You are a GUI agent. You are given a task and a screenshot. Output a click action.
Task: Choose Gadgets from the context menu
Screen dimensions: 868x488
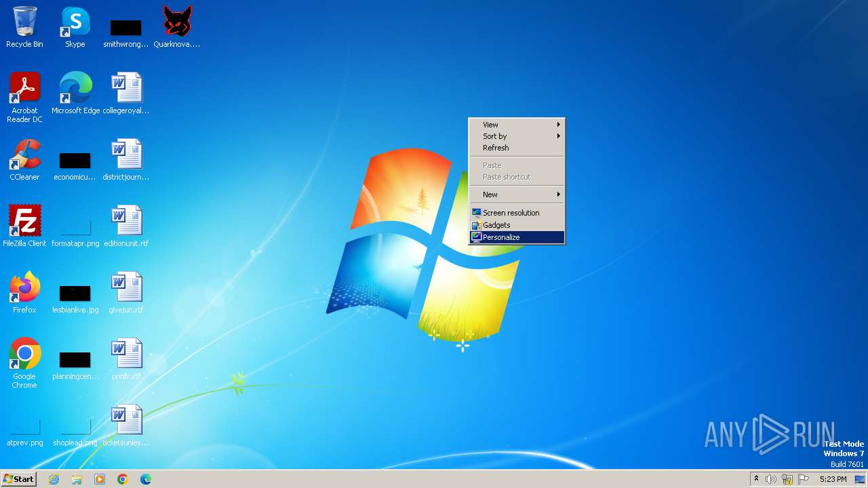(517, 225)
